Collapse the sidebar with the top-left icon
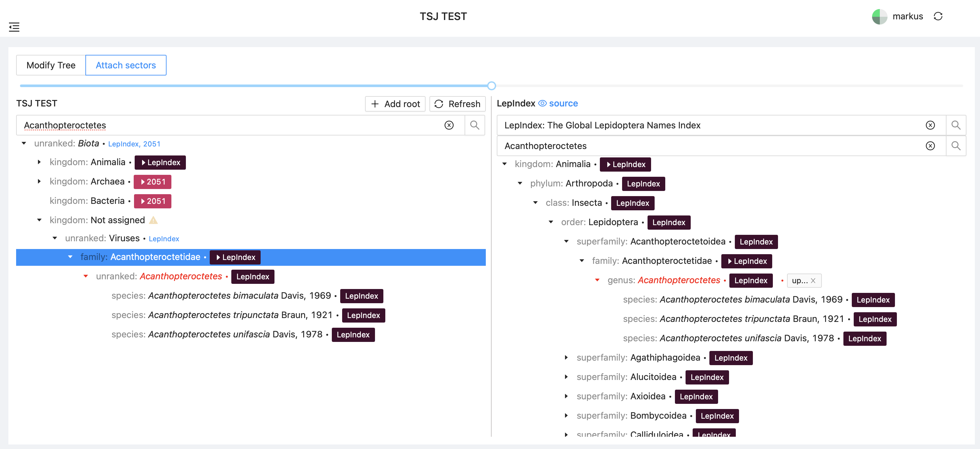980x449 pixels. point(14,27)
